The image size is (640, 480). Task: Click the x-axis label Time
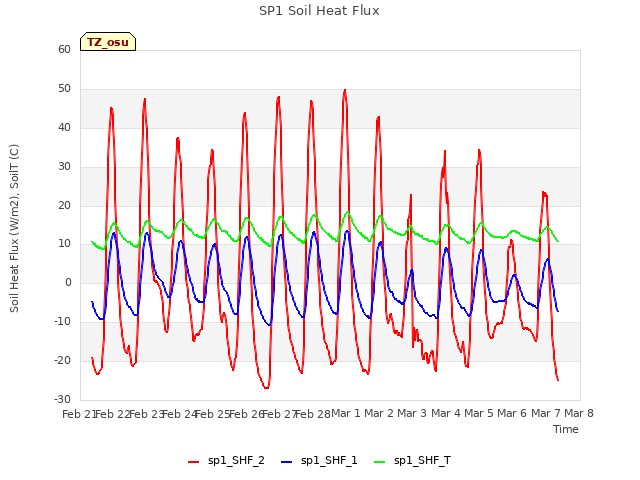566,429
